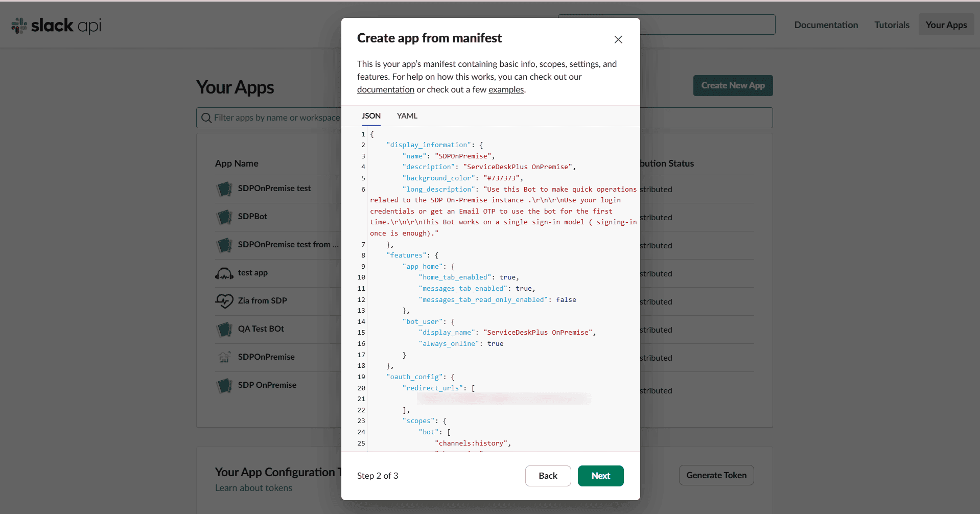The width and height of the screenshot is (980, 514).
Task: Click the QA Test BOt app icon
Action: [224, 330]
